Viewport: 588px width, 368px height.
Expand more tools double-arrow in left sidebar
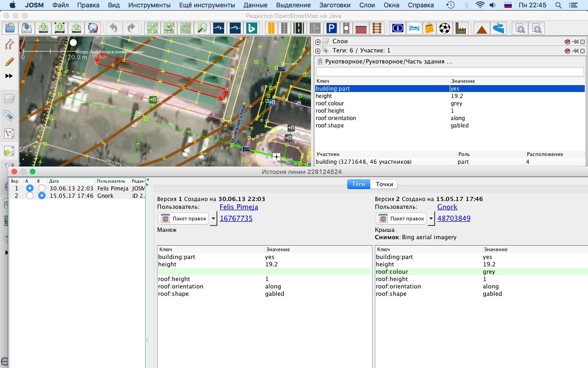tap(9, 76)
